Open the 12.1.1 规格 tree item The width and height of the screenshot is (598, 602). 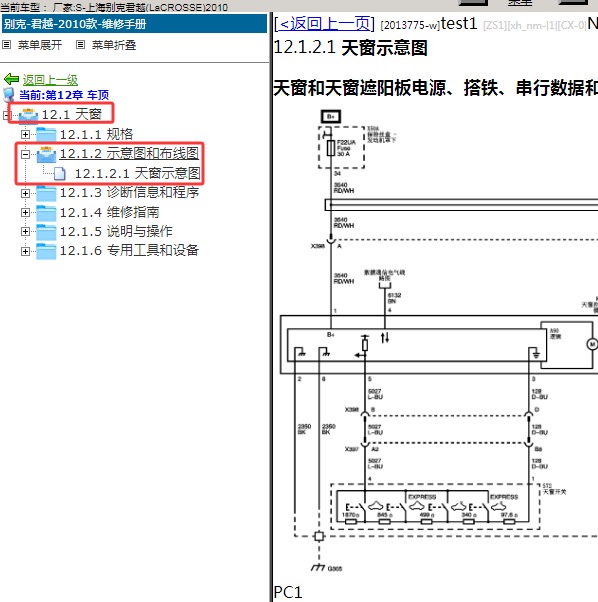(96, 134)
